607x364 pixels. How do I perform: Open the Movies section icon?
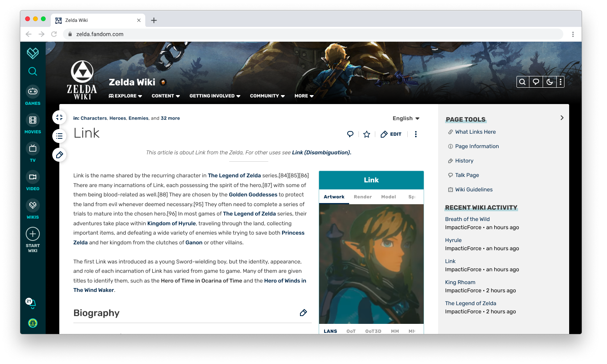coord(33,120)
